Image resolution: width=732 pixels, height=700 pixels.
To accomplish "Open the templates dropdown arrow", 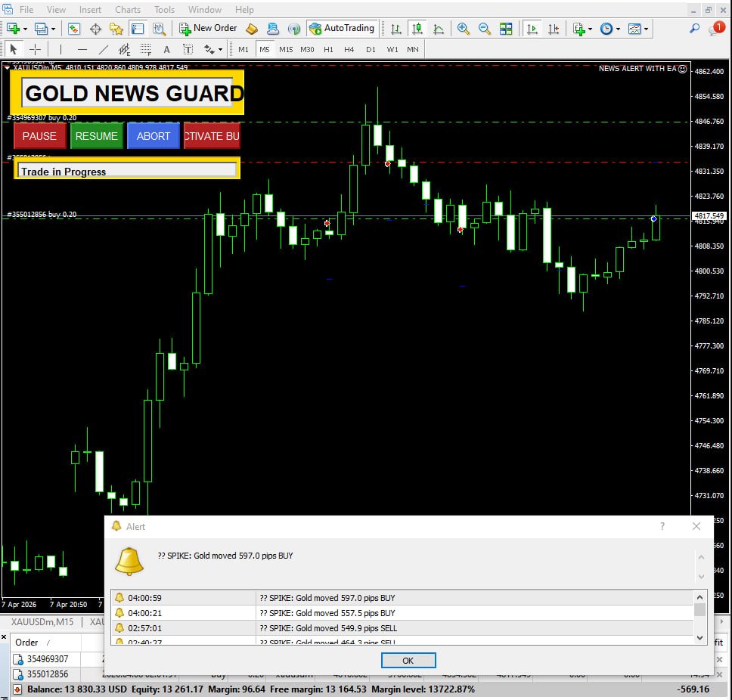I will [646, 29].
